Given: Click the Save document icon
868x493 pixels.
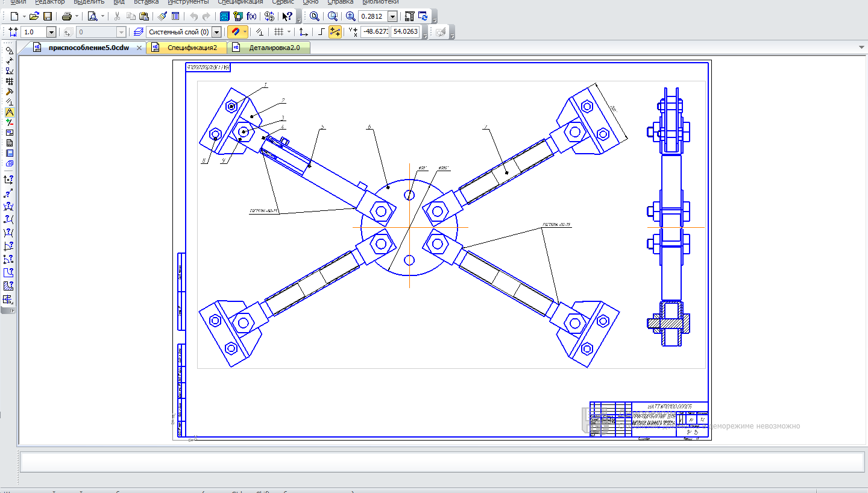Looking at the screenshot, I should point(48,16).
